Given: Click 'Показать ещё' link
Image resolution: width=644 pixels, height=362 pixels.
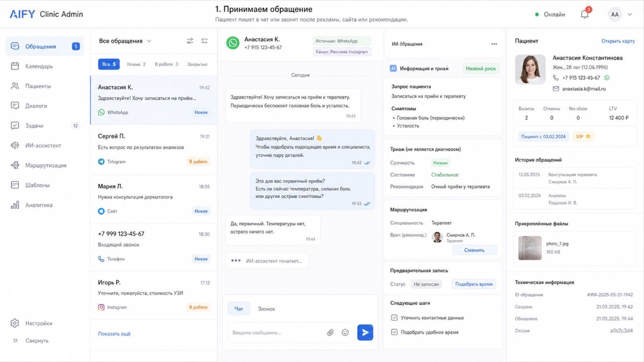Looking at the screenshot, I should [114, 334].
